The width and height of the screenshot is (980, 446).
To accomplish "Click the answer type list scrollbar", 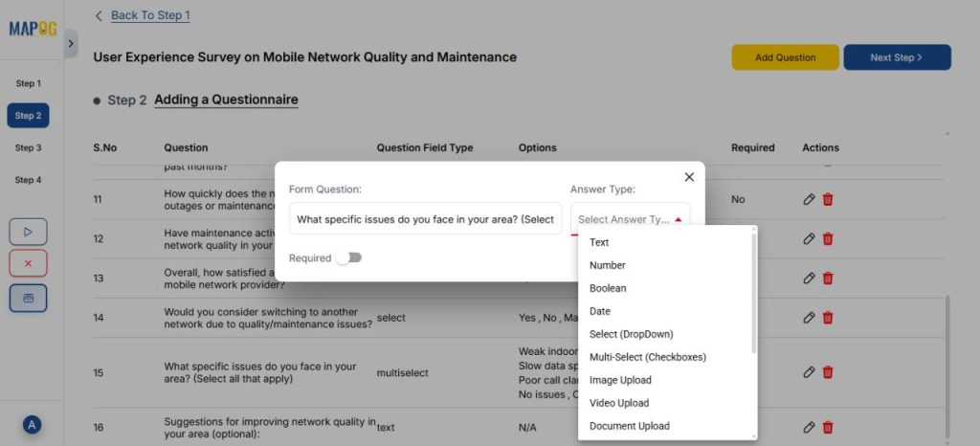I will tap(754, 294).
